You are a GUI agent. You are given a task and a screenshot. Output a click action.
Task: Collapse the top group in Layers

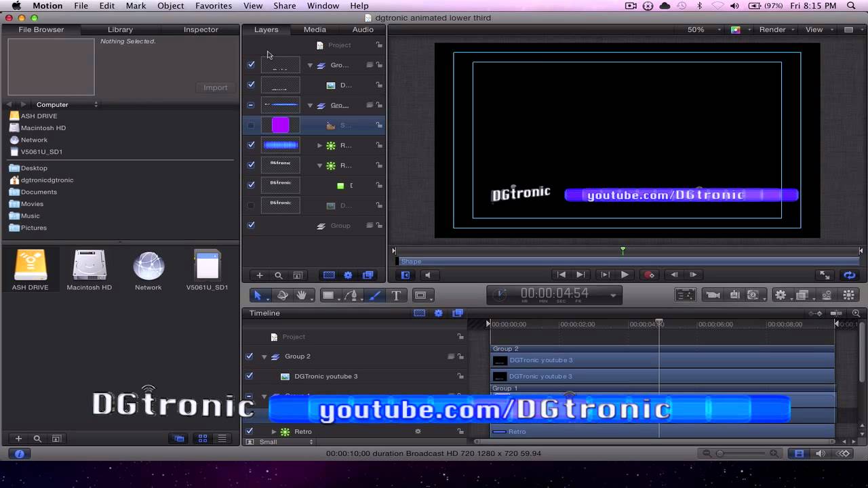310,65
